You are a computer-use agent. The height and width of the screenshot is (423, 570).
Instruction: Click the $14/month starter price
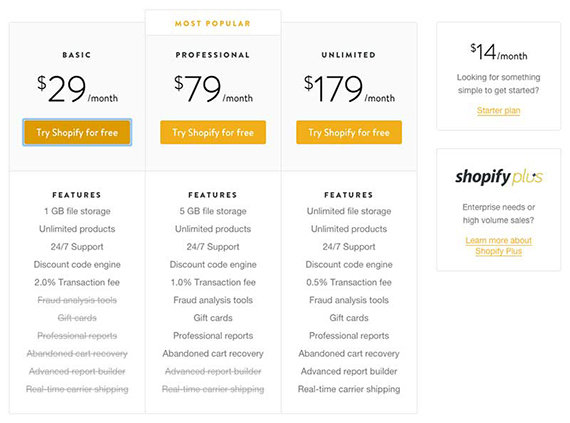coord(498,52)
